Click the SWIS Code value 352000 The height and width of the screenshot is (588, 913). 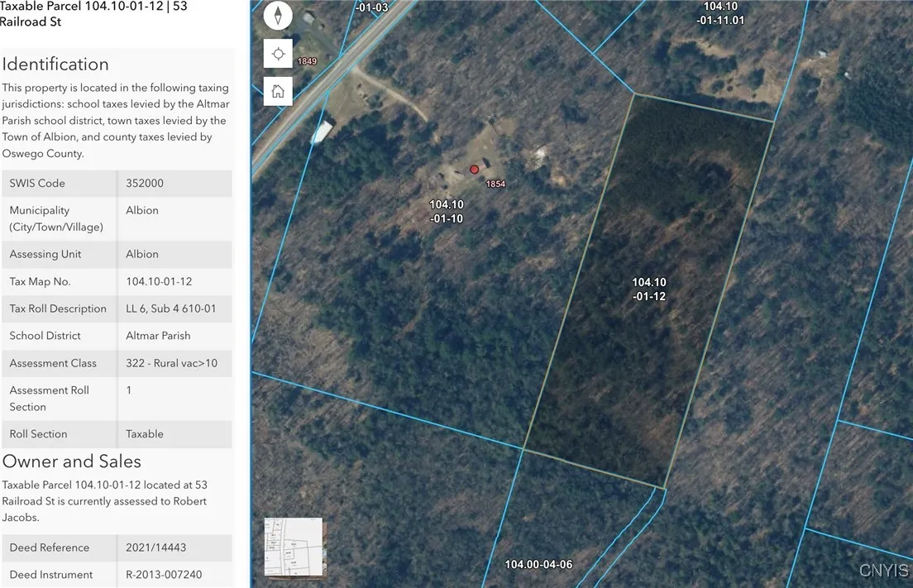[x=146, y=184]
